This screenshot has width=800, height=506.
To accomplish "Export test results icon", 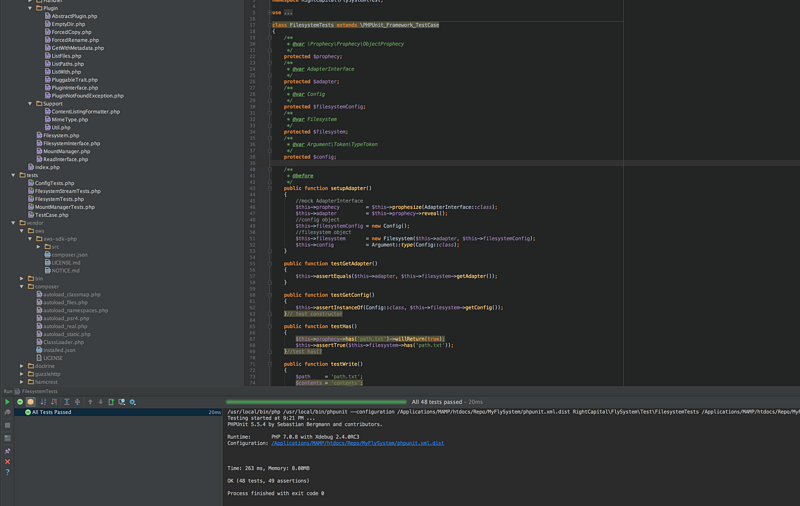I will [x=111, y=402].
